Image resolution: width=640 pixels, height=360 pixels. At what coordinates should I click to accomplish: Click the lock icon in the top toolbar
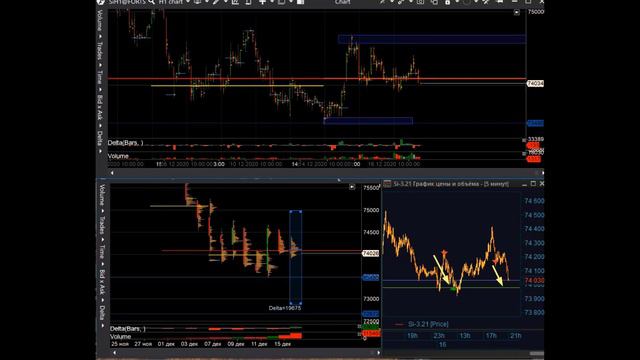448,2
